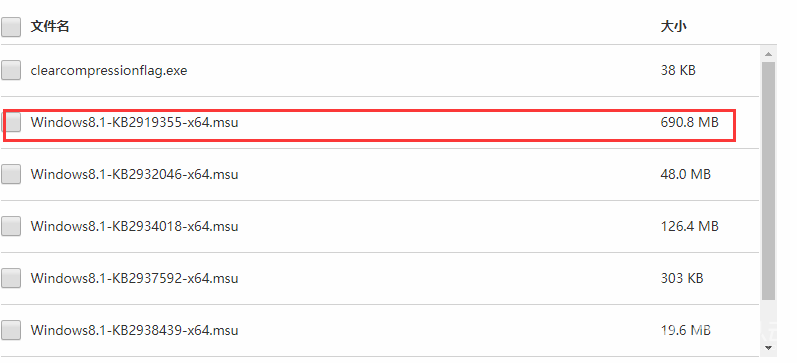
Task: Tick the select-all checkbox beside 文件名
Action: pyautogui.click(x=11, y=27)
